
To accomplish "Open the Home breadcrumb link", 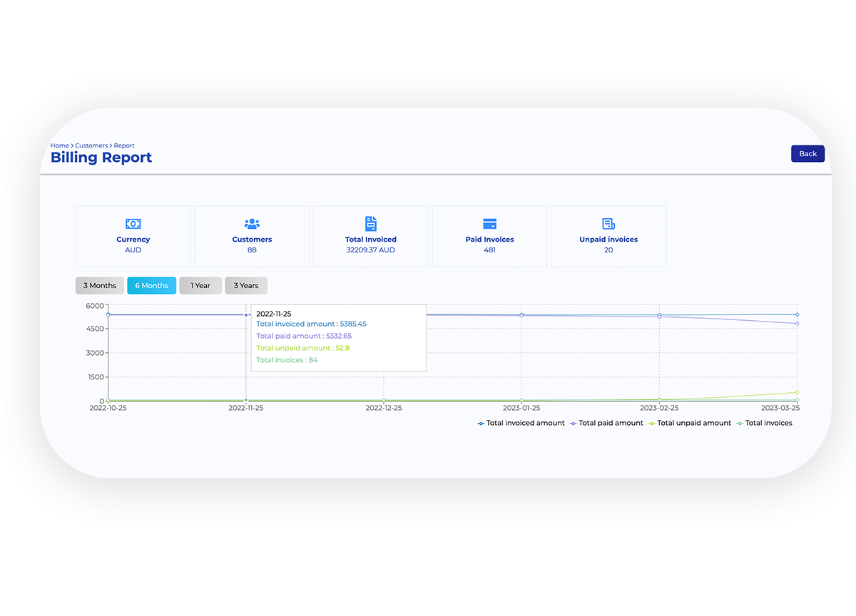I will point(59,145).
